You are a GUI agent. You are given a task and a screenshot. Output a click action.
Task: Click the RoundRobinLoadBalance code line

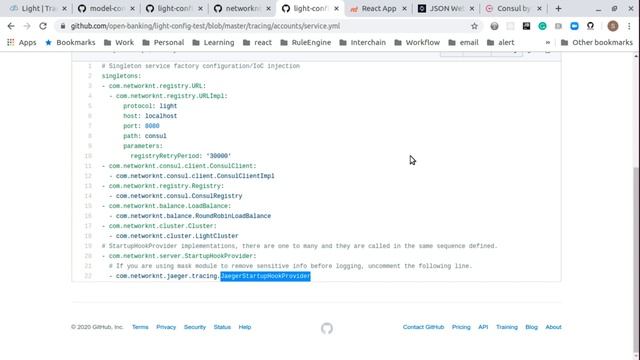190,216
